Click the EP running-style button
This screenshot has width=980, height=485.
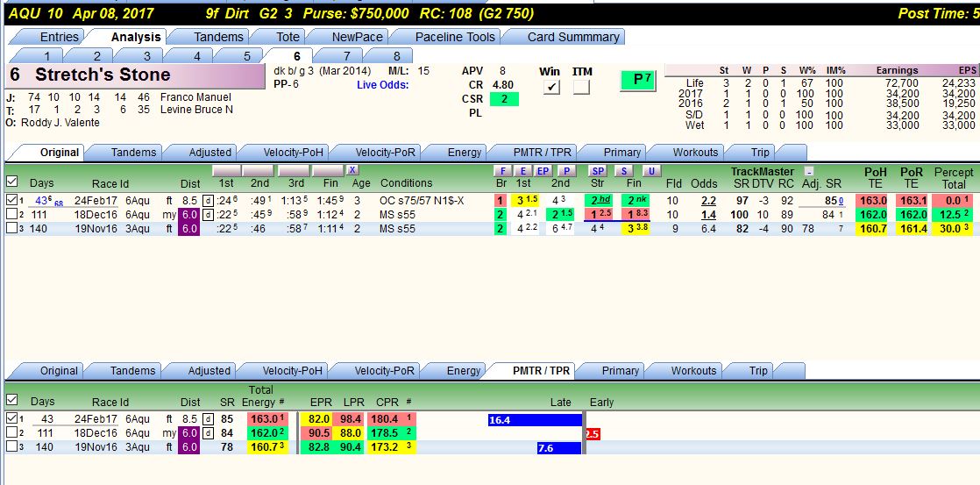click(x=543, y=171)
